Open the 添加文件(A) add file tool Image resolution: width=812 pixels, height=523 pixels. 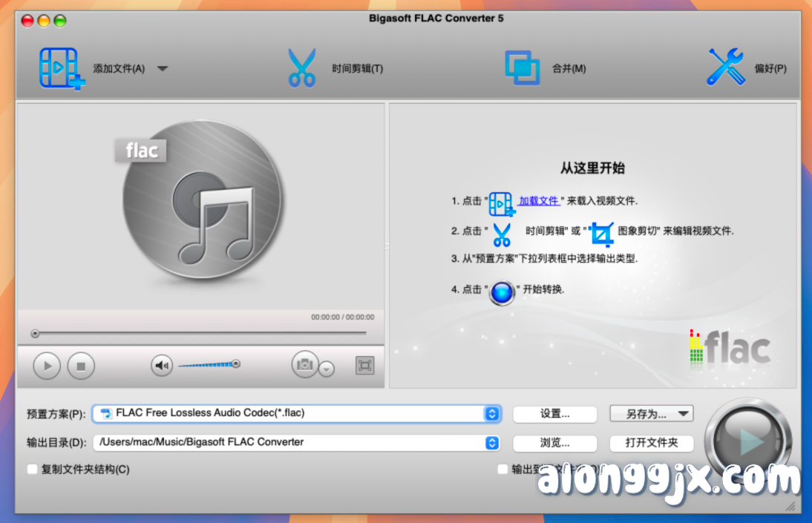coord(62,66)
